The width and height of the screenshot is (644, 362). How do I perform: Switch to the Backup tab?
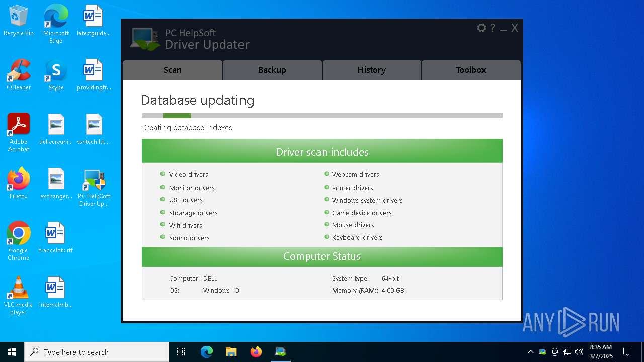272,70
